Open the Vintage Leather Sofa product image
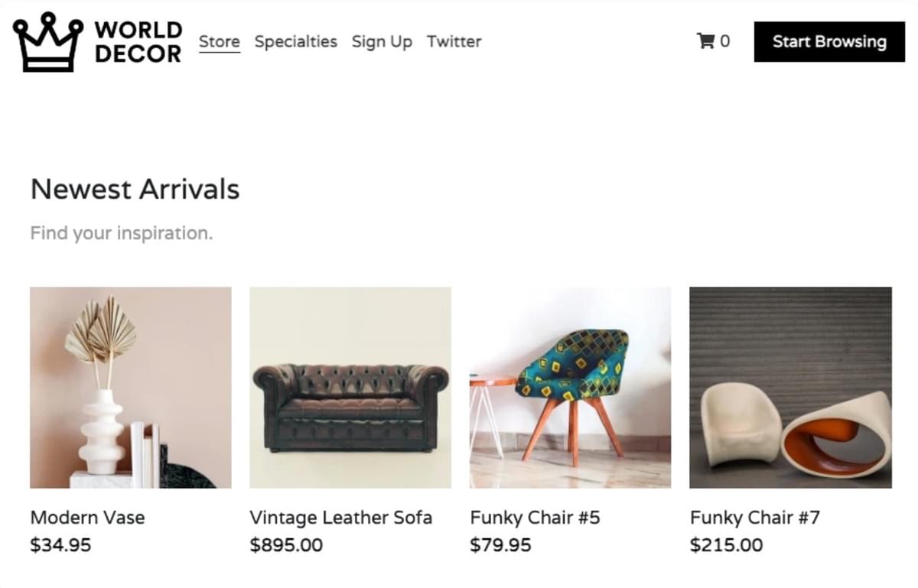Screen dimensions: 918x588 (x=350, y=387)
